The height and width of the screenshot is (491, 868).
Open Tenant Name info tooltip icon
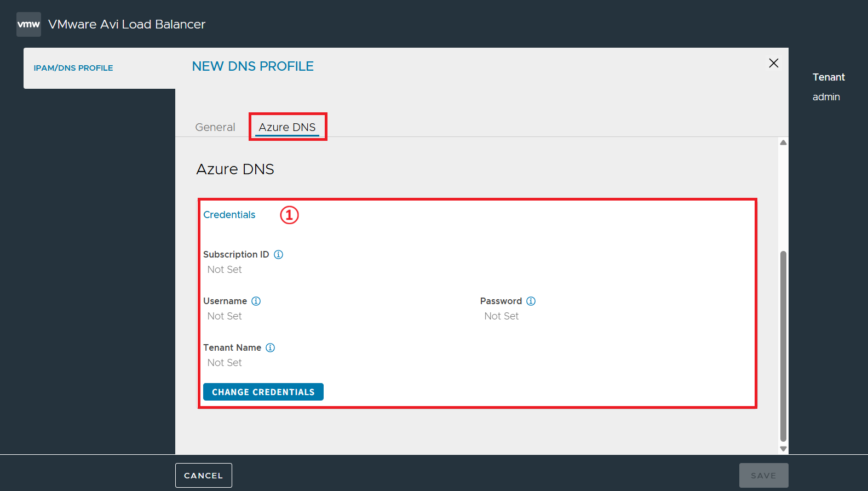point(270,347)
